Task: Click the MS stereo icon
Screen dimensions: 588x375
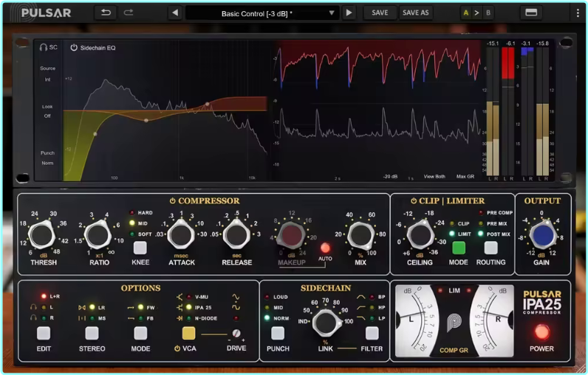Action: (x=82, y=318)
